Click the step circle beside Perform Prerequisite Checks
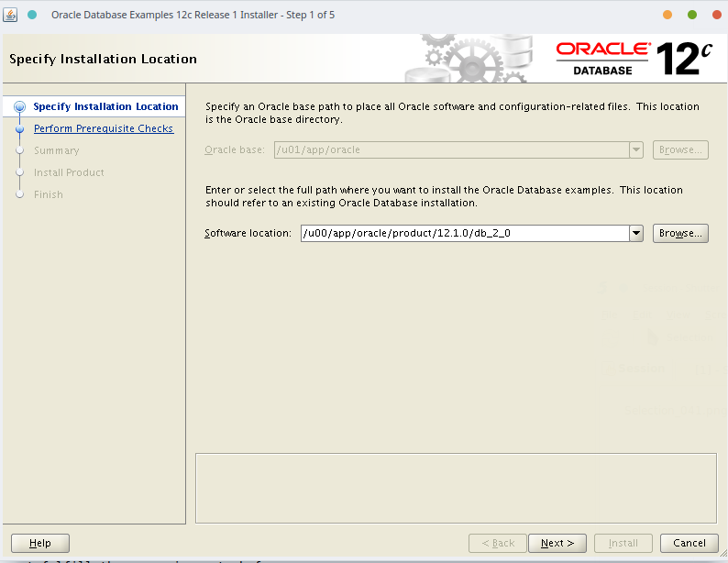 pyautogui.click(x=19, y=129)
